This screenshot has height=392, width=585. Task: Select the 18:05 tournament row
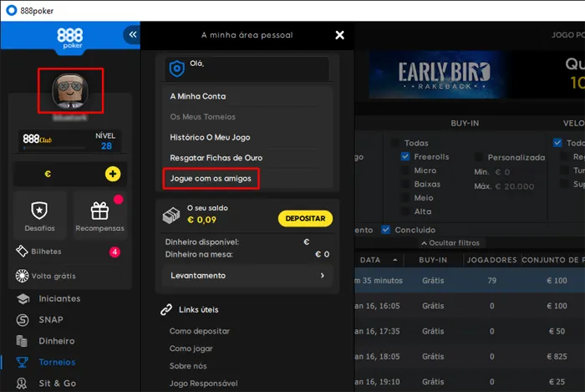coord(470,357)
